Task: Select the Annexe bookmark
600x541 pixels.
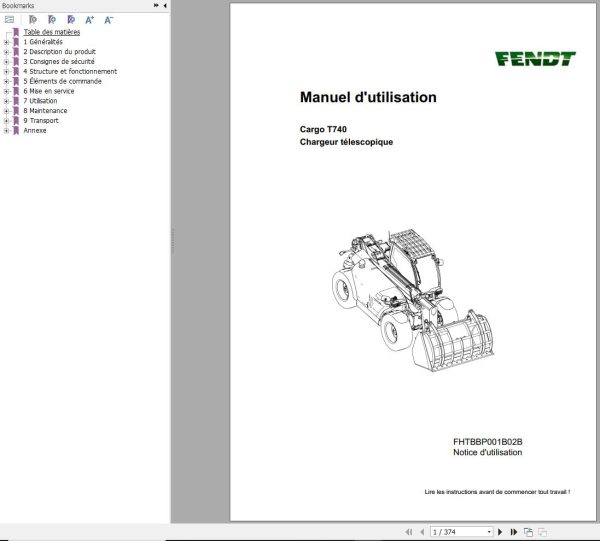Action: pos(35,130)
